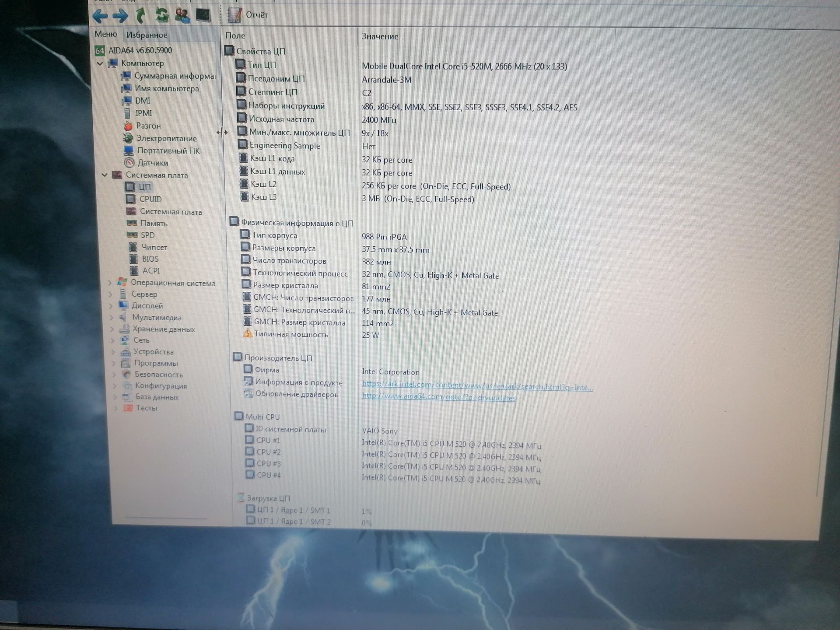Open the aida64.com driver updates link
Image resolution: width=840 pixels, height=630 pixels.
[x=439, y=397]
